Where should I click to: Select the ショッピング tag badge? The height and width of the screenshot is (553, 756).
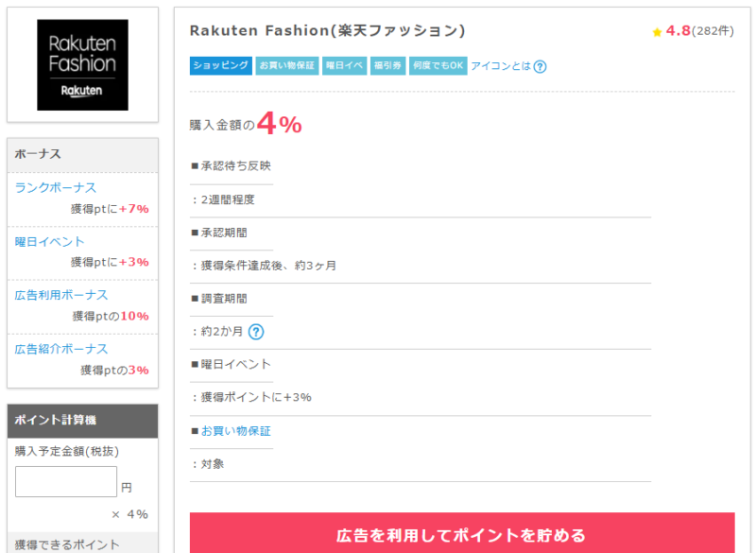tap(221, 65)
